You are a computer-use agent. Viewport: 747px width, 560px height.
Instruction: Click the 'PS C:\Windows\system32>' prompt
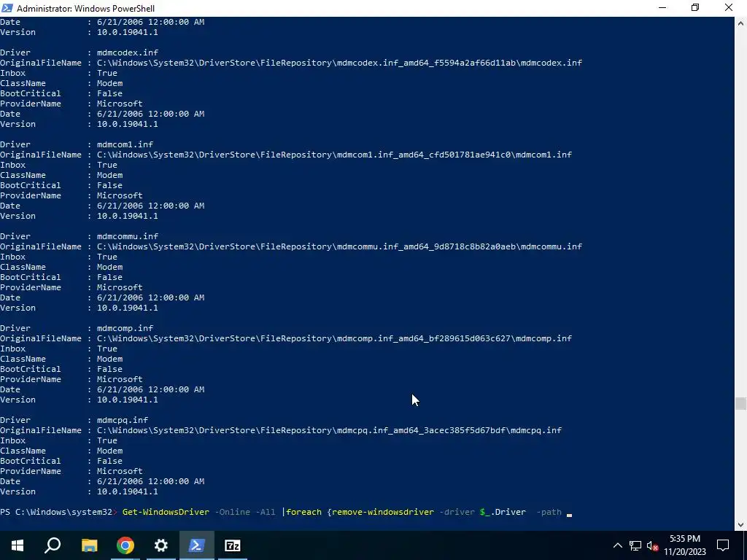click(x=58, y=512)
